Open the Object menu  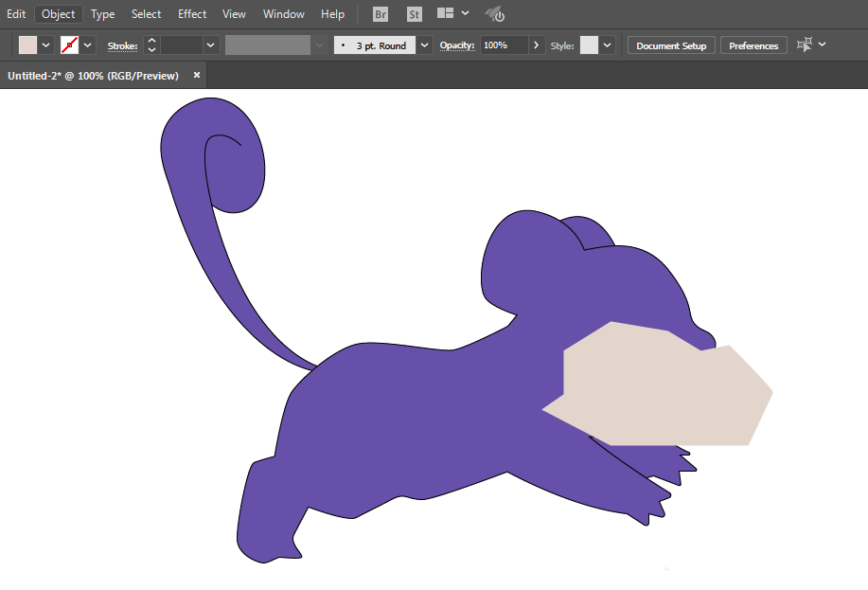tap(58, 14)
